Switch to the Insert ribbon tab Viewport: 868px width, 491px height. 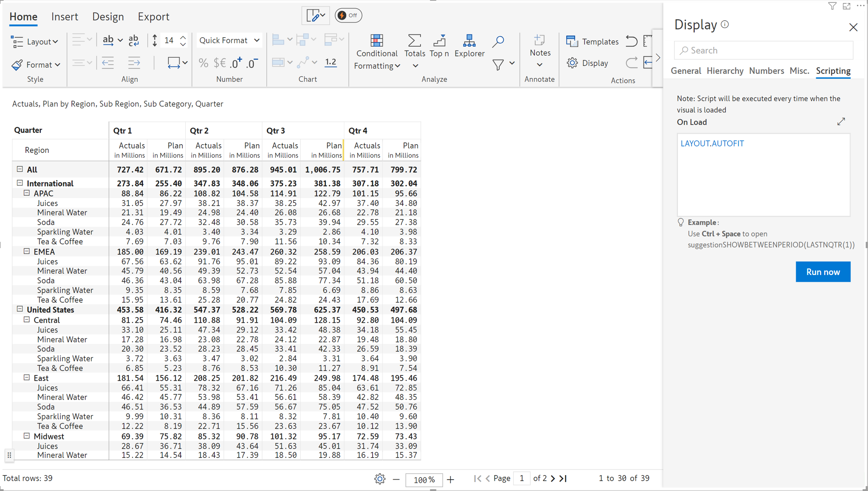coord(64,17)
